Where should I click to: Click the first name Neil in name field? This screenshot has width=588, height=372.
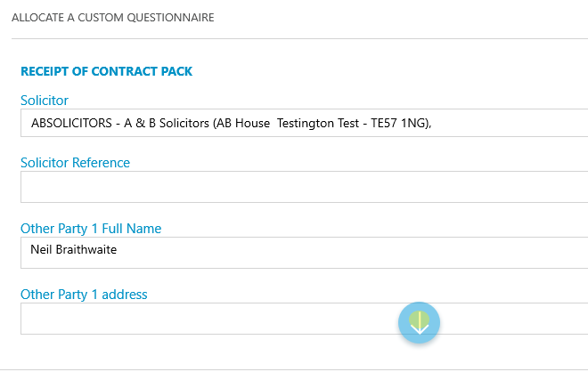[41, 249]
